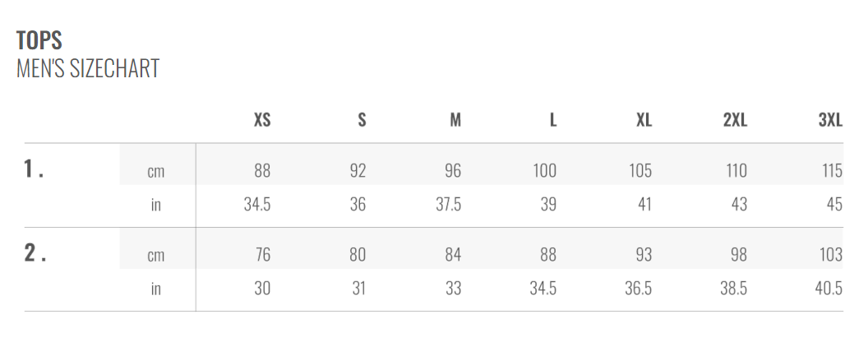The image size is (868, 342).
Task: Select the XS size column header
Action: click(x=261, y=120)
